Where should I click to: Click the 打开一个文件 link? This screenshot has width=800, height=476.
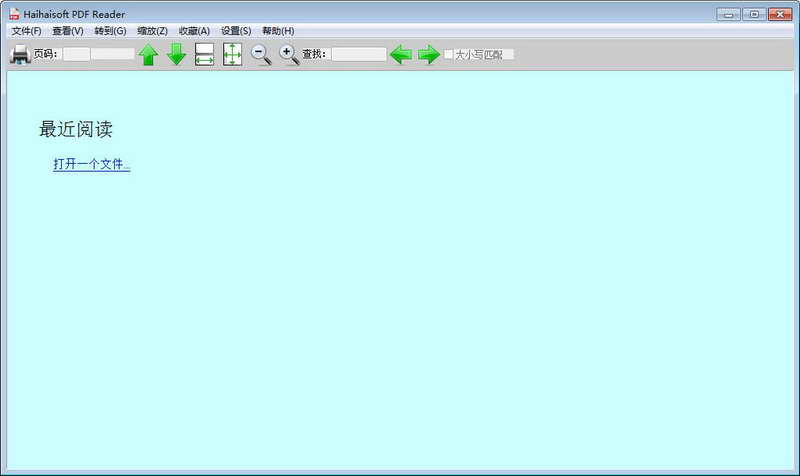point(92,165)
